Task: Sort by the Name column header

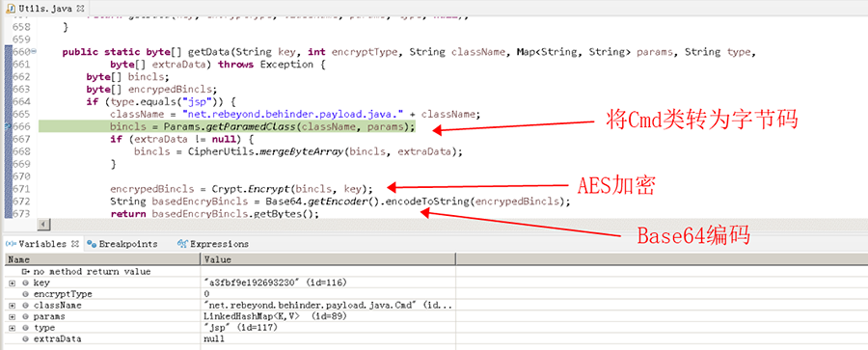Action: (x=102, y=259)
